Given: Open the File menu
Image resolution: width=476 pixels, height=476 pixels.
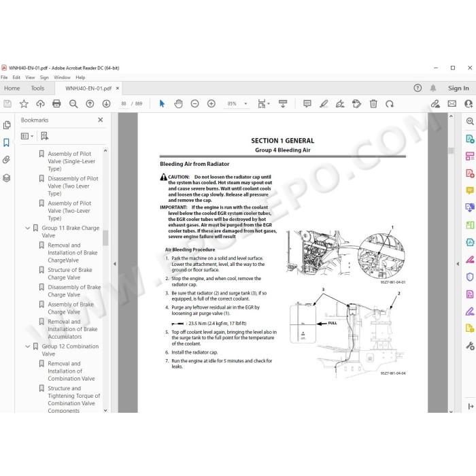Looking at the screenshot, I should tap(4, 78).
